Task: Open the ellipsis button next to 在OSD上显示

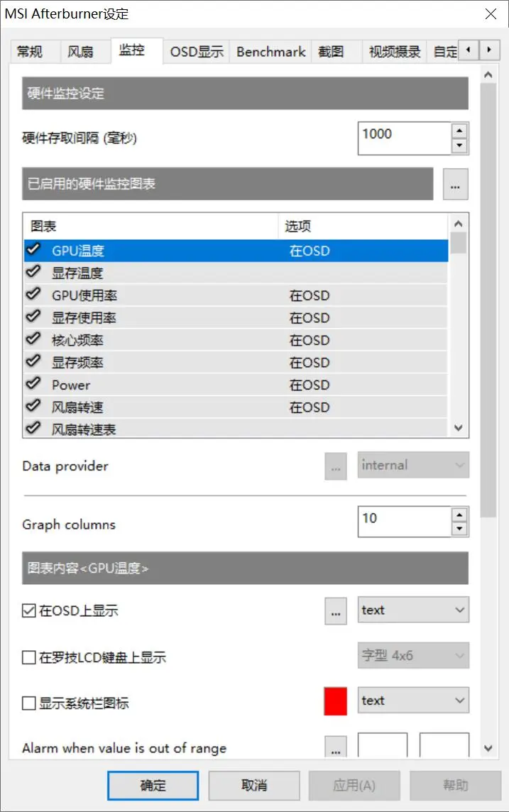Action: point(336,611)
